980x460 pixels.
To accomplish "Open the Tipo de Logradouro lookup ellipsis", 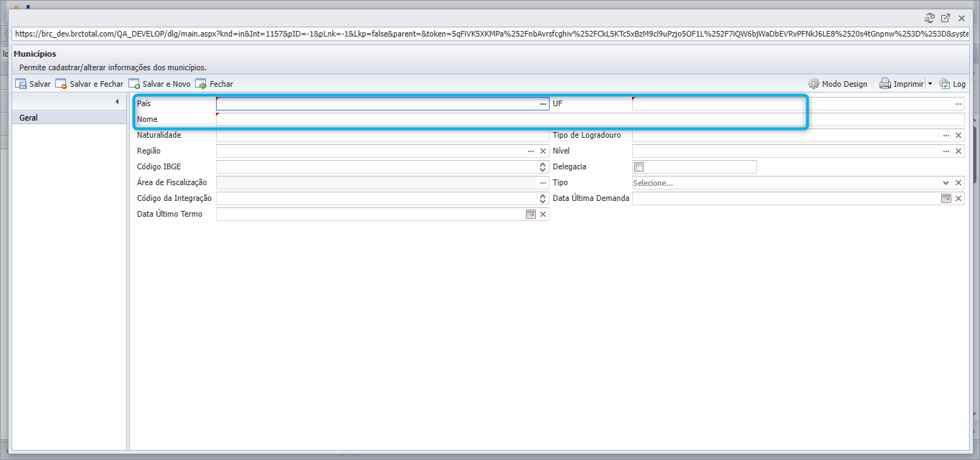I will 946,136.
